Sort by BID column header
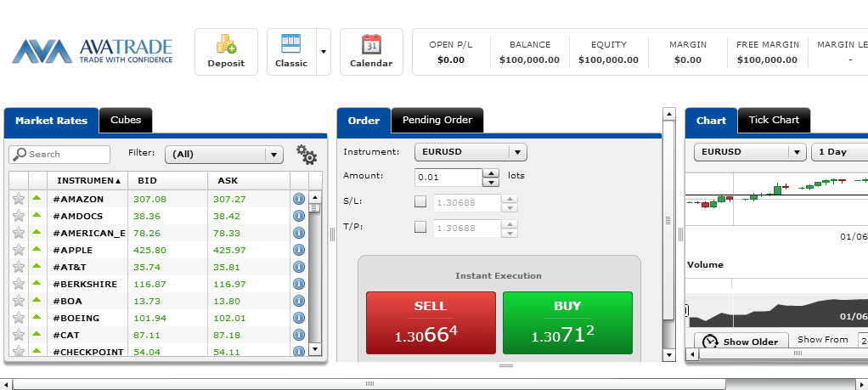The height and width of the screenshot is (390, 868). [x=167, y=181]
